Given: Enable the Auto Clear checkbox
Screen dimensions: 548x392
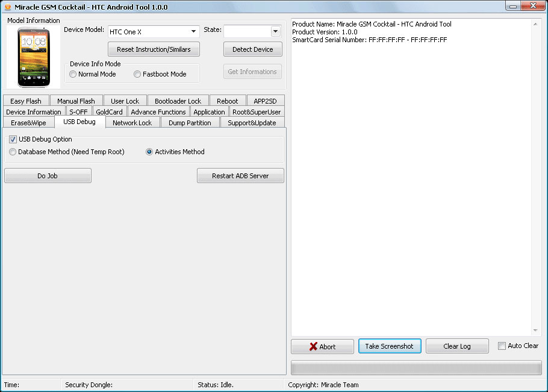Looking at the screenshot, I should [x=502, y=346].
